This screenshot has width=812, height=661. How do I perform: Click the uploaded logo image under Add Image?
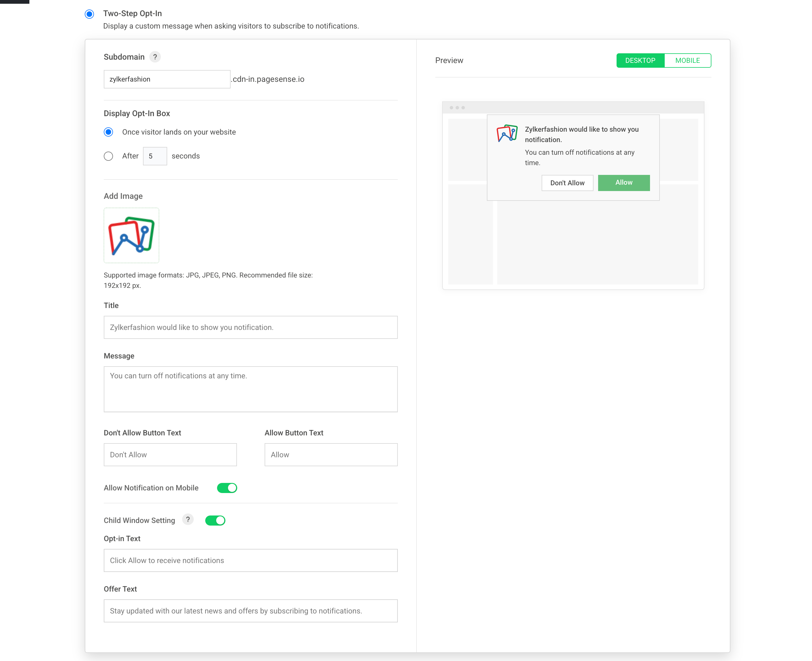coord(131,235)
